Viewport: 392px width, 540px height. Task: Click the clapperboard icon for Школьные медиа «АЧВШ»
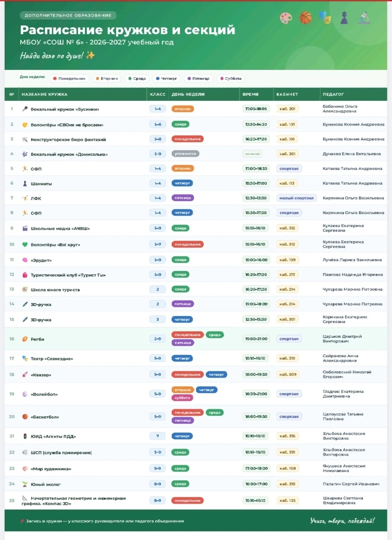pos(25,228)
